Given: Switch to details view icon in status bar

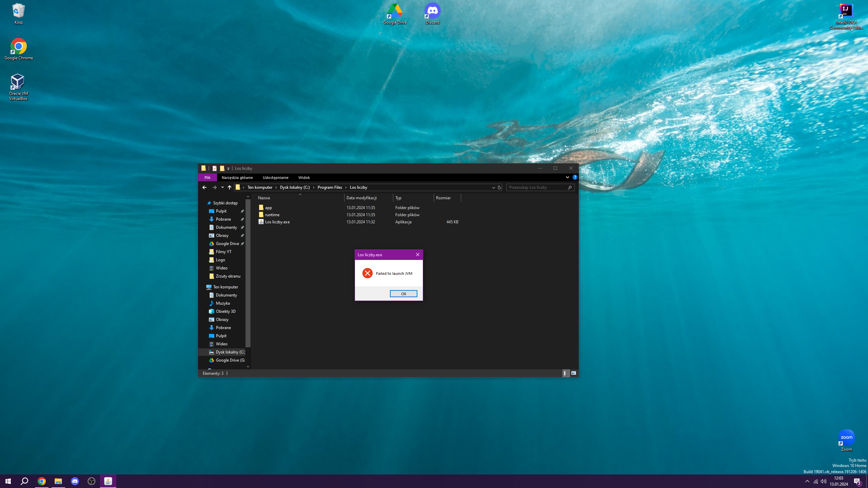Looking at the screenshot, I should pos(566,373).
